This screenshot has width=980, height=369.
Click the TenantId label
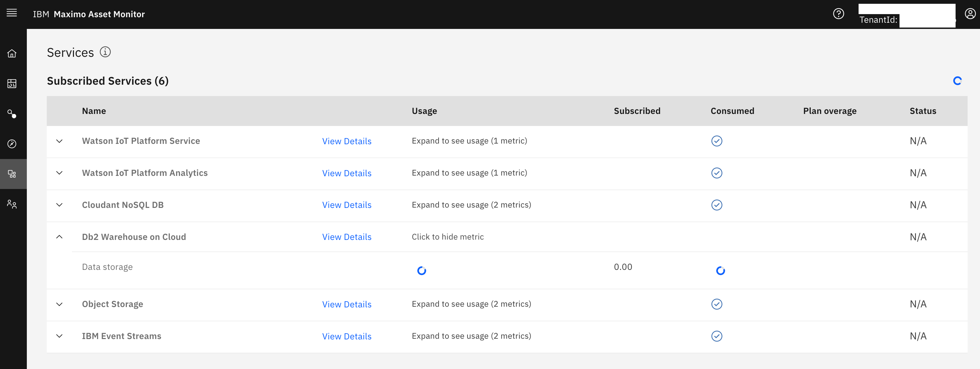click(878, 20)
